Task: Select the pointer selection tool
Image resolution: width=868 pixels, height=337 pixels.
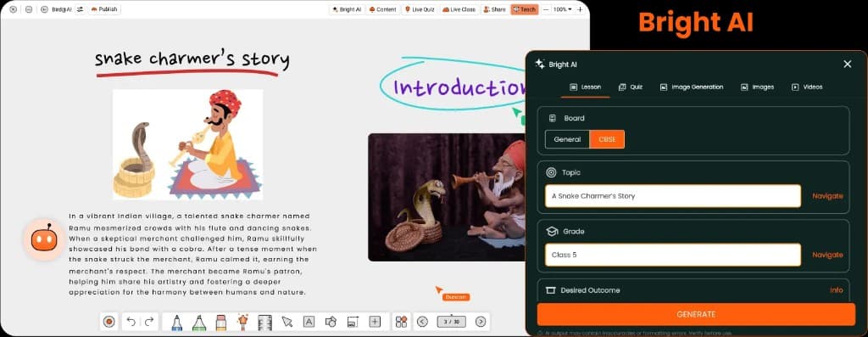Action: (287, 322)
